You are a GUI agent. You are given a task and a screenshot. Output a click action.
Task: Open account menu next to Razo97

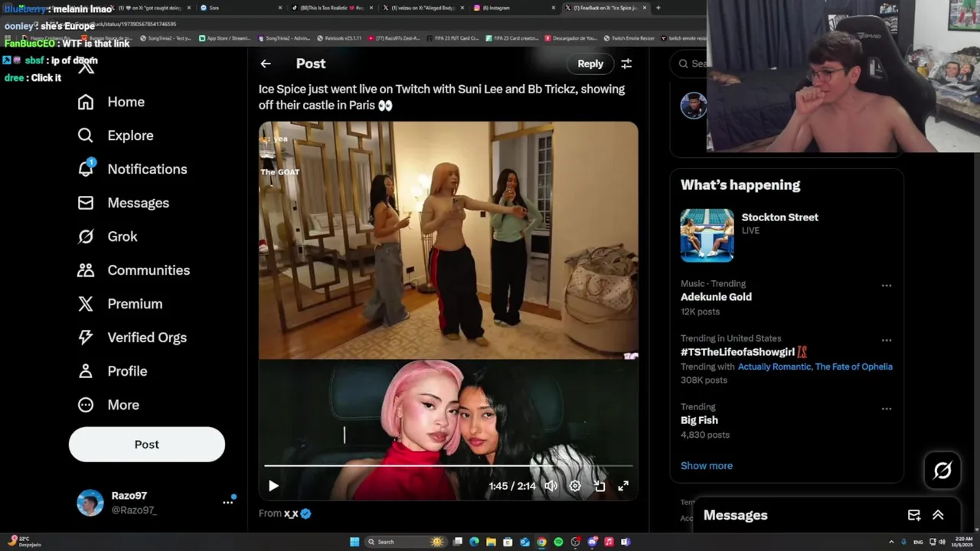pos(227,502)
